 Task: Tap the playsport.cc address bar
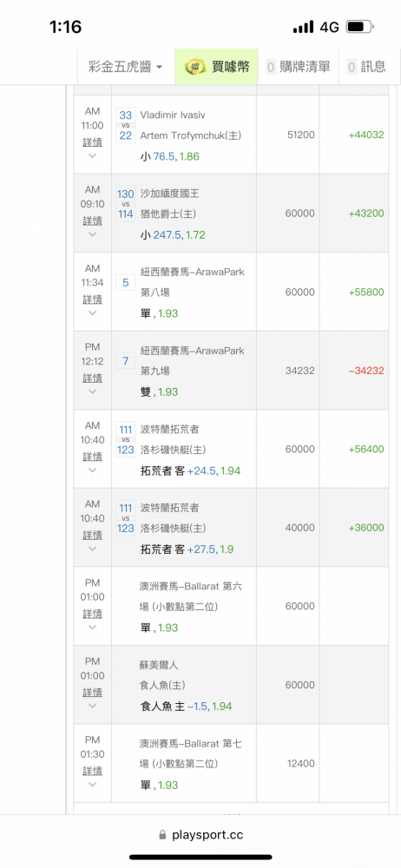200,835
